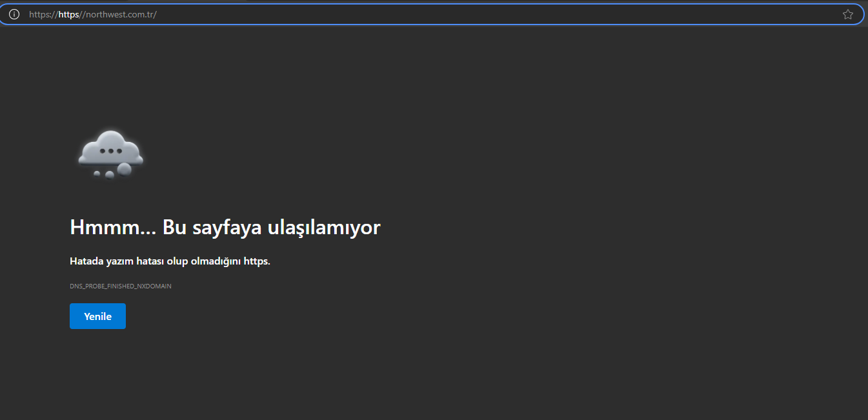Image resolution: width=868 pixels, height=420 pixels.
Task: Click the bold https in the URL
Action: (x=68, y=14)
